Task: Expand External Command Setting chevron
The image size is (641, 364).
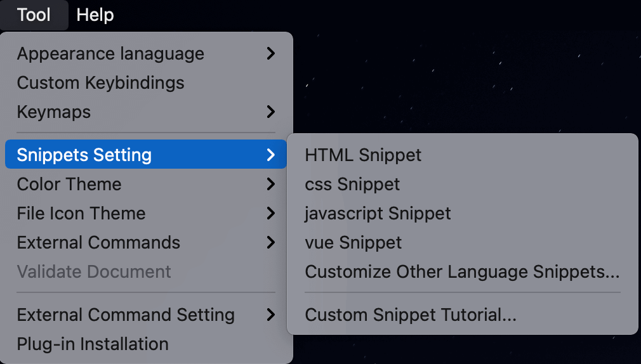Action: 270,315
